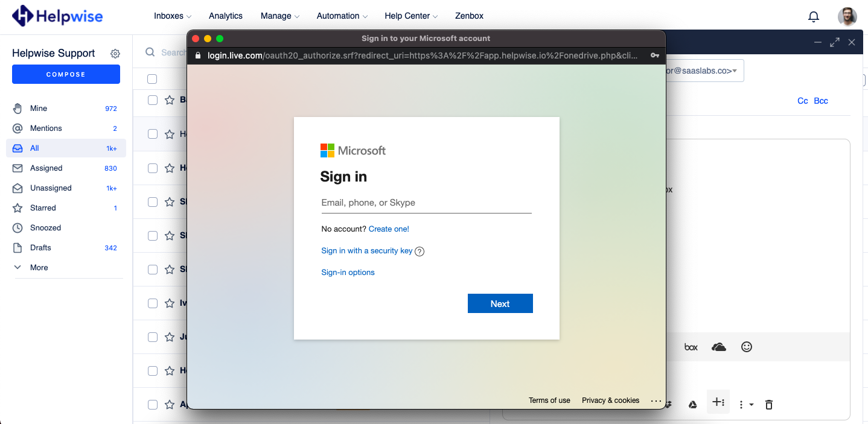Attach a file from Box

point(691,347)
